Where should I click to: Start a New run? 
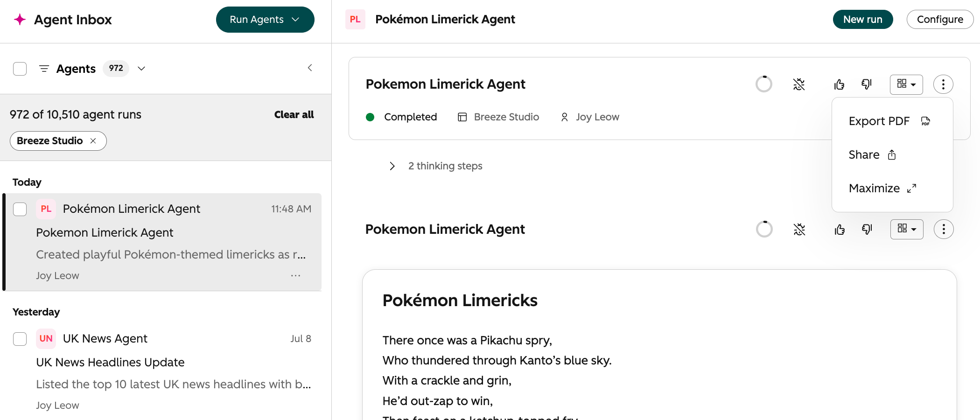(x=863, y=19)
